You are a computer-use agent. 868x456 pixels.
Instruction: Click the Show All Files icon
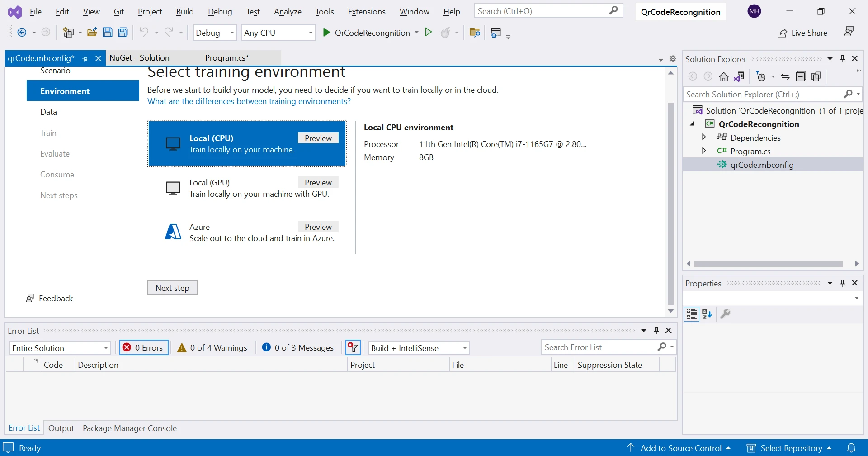[x=816, y=77]
